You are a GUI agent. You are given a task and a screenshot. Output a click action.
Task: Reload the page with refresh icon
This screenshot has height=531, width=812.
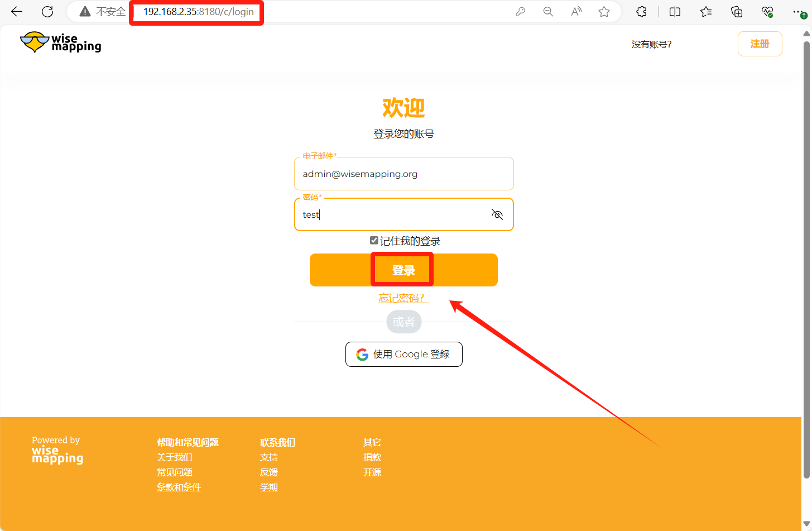[47, 12]
